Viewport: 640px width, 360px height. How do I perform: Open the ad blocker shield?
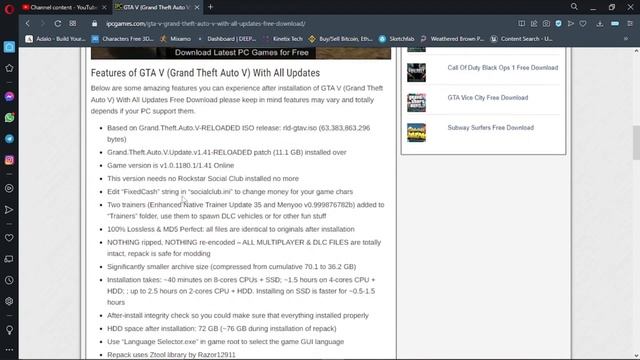pyautogui.click(x=558, y=24)
